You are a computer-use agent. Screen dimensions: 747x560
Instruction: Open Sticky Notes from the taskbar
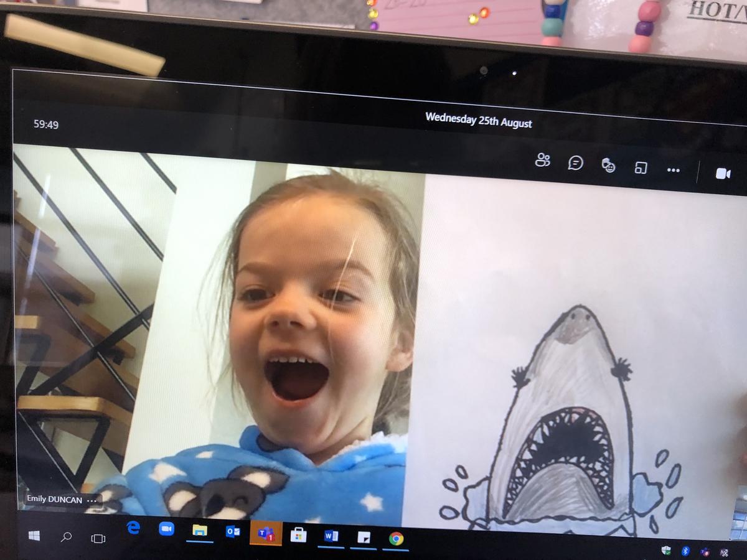(364, 538)
